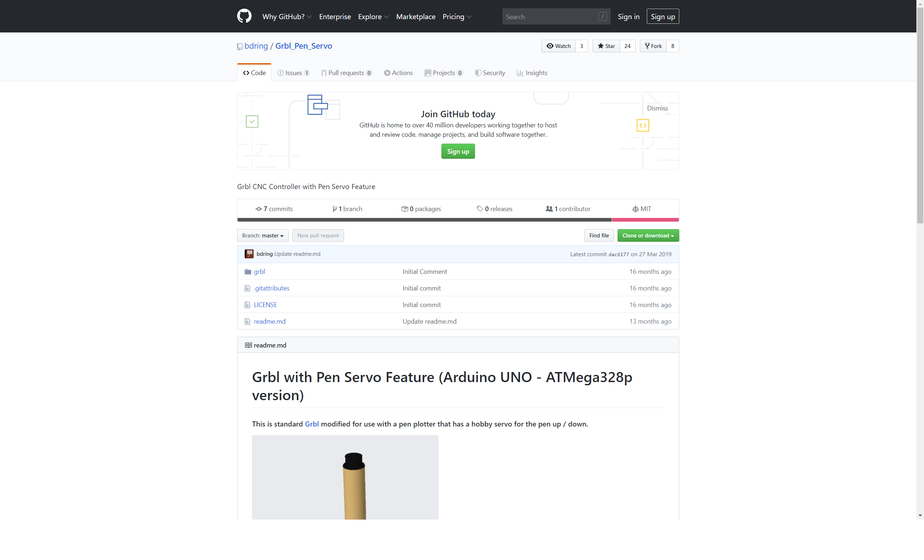Expand the Branch: master dropdown

[x=262, y=235]
